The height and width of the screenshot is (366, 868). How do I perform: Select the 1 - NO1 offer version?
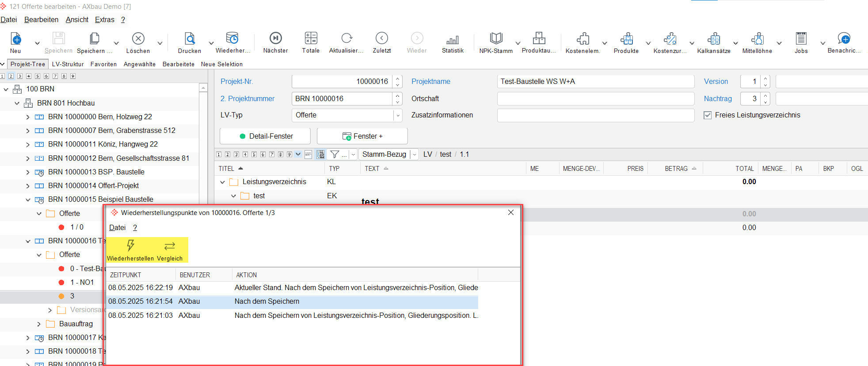tap(82, 282)
